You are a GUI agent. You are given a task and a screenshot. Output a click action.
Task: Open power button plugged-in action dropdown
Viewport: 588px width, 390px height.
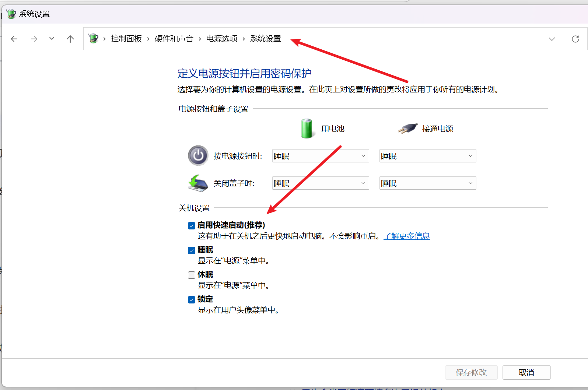[428, 156]
